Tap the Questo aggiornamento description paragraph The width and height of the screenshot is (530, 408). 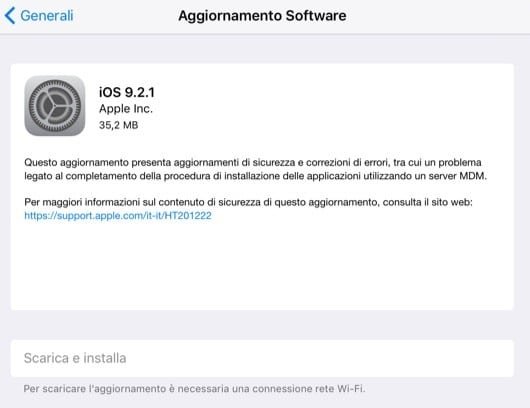click(256, 169)
